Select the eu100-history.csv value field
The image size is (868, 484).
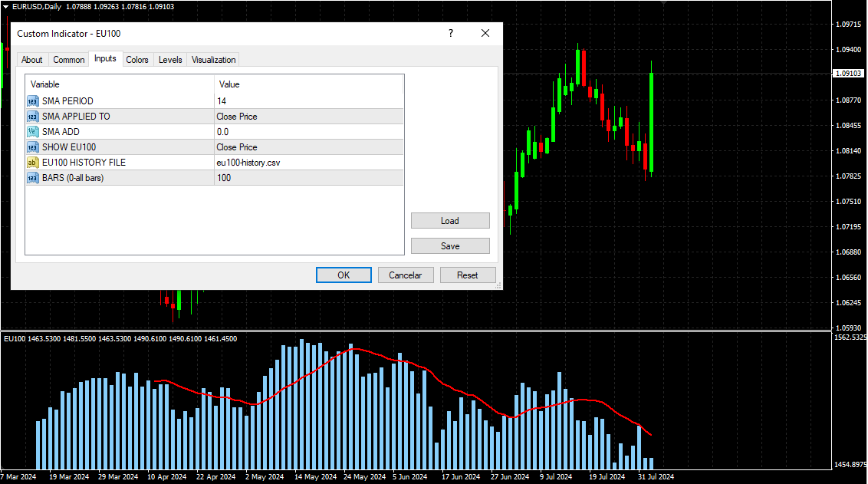308,163
